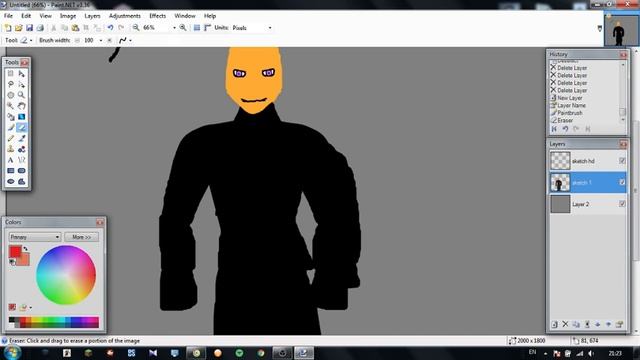Select the Ellipse Select tool
Screen dimensions: 640x360
pos(11,95)
